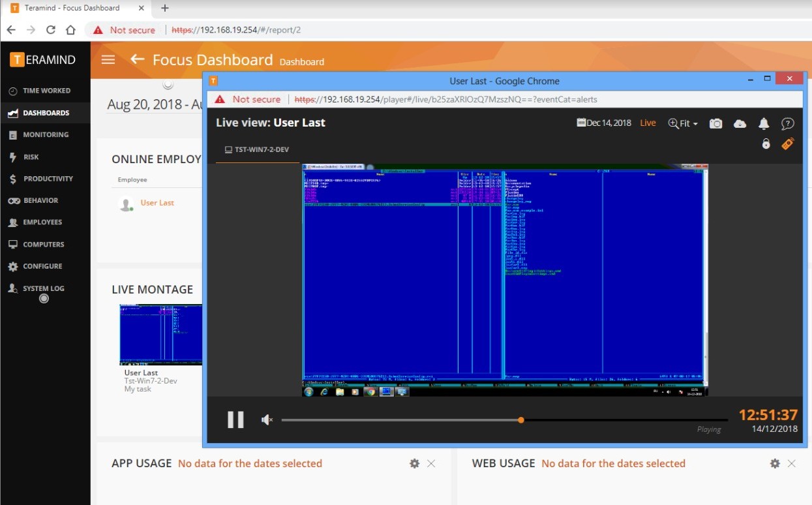812x505 pixels.
Task: Go back in the main browser
Action: [11, 30]
